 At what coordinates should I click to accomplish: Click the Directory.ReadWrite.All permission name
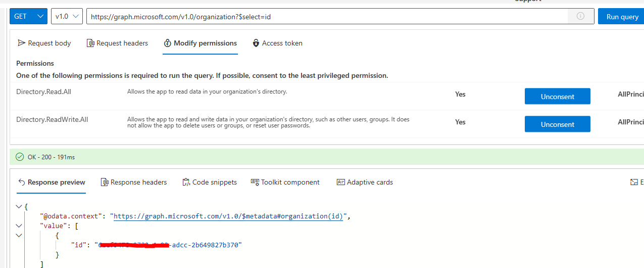[52, 119]
